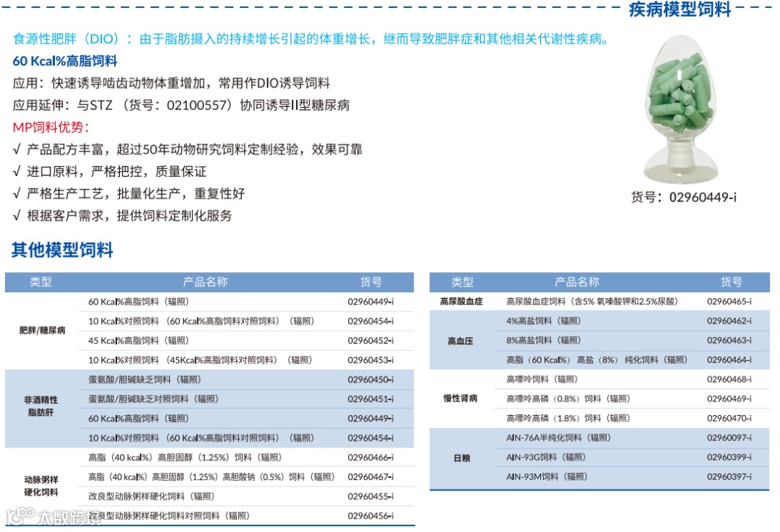Viewport: 780px width, 532px height.
Task: Select product number 02960465-i
Action: click(729, 301)
